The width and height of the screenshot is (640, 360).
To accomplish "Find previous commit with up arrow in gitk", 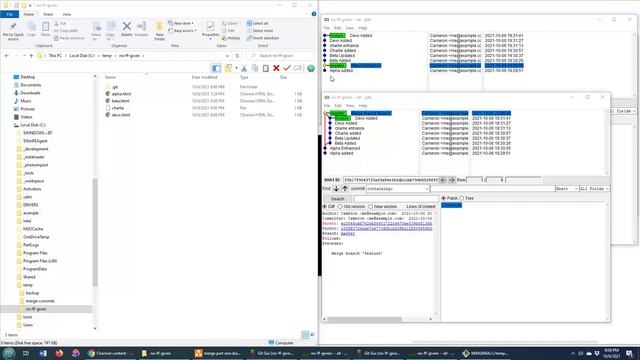I will pyautogui.click(x=345, y=189).
